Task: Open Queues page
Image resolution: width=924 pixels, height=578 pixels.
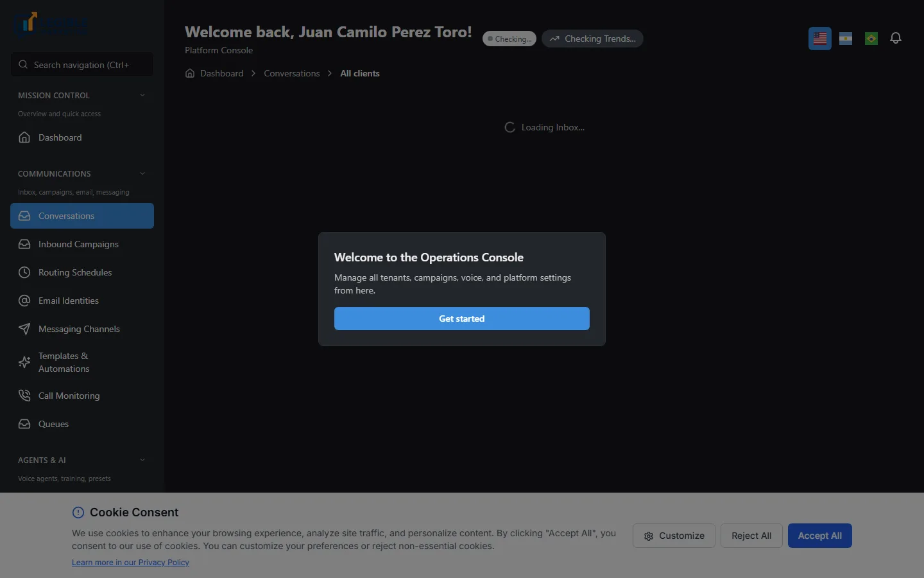Action: point(82,424)
